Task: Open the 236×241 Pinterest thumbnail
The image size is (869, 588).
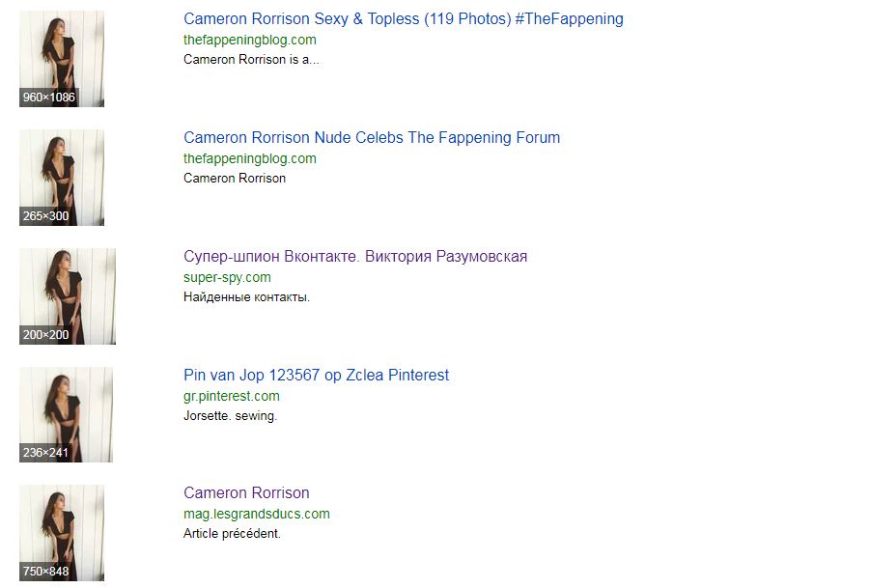Action: tap(66, 414)
